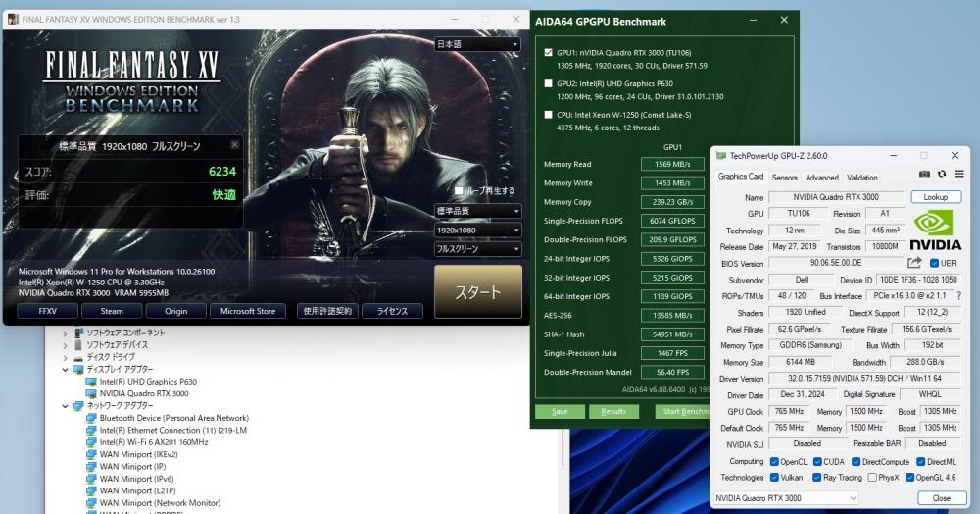
Task: Toggle the UEFI checkbox in GPU-Z
Action: pyautogui.click(x=934, y=263)
